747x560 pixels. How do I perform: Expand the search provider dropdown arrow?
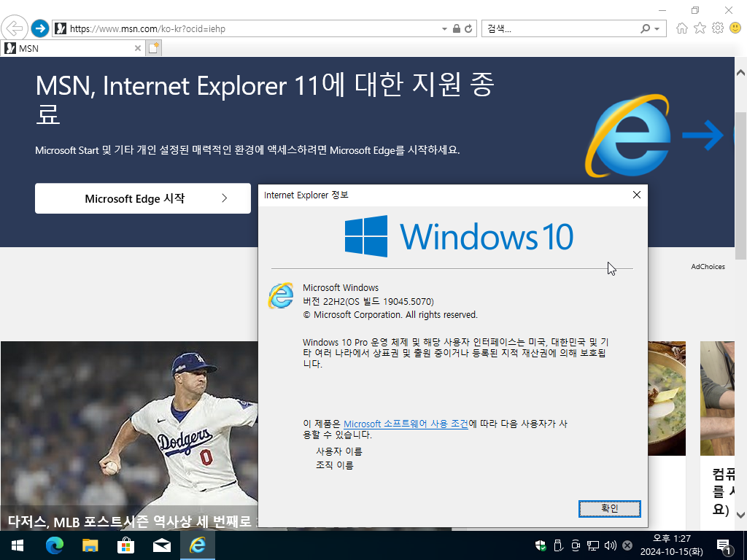tap(657, 29)
